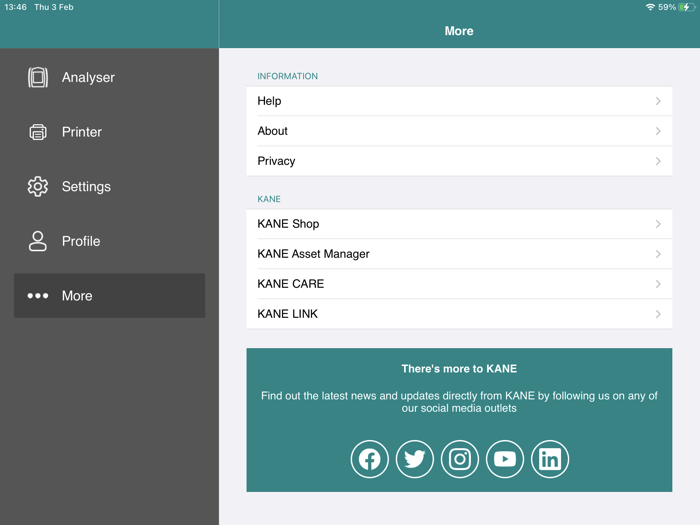Tap the Settings gear icon
This screenshot has height=525, width=700.
pyautogui.click(x=38, y=187)
